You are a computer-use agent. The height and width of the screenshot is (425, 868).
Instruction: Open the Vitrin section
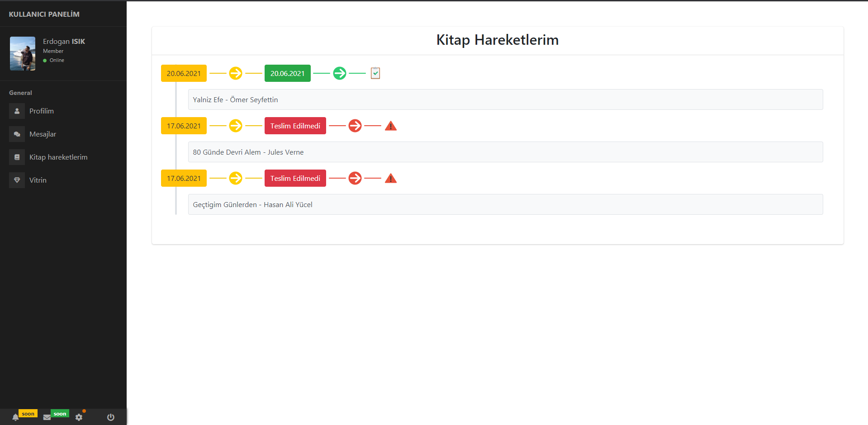tap(38, 180)
